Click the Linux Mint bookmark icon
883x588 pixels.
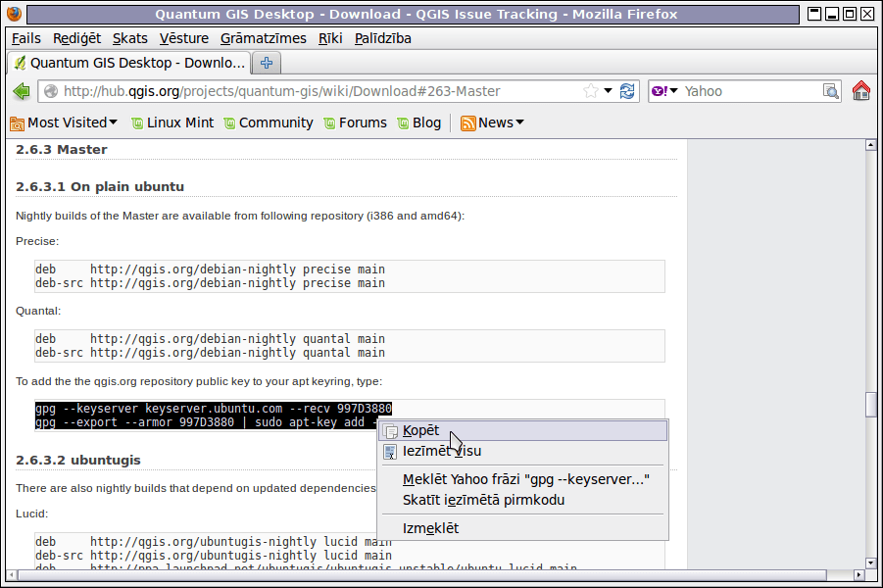[137, 123]
